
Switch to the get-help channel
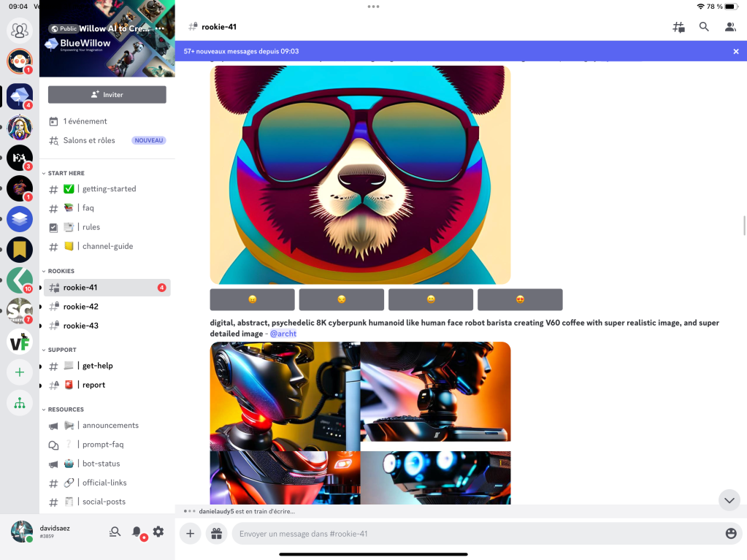coord(97,366)
